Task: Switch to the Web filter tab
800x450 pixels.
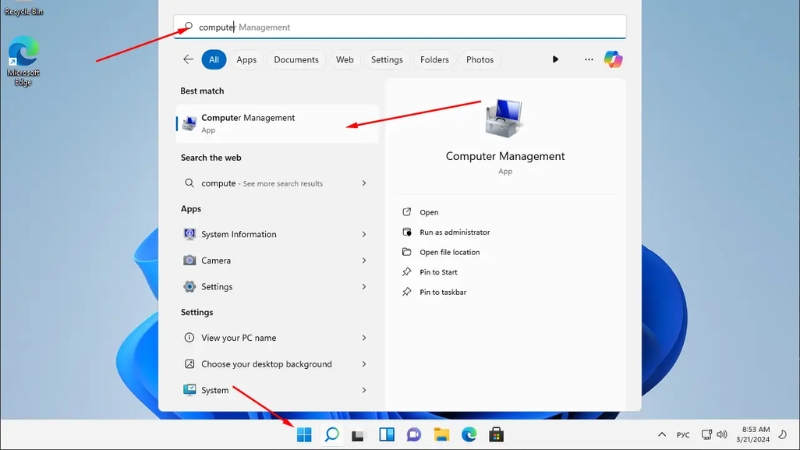Action: tap(344, 59)
